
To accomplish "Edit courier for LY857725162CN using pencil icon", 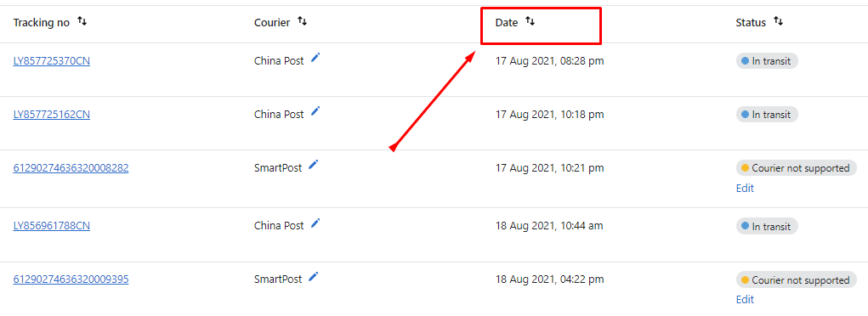I will [315, 111].
